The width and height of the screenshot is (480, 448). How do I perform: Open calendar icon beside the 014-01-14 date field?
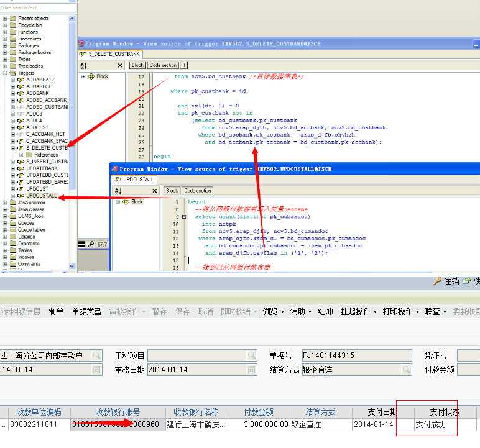coord(97,370)
